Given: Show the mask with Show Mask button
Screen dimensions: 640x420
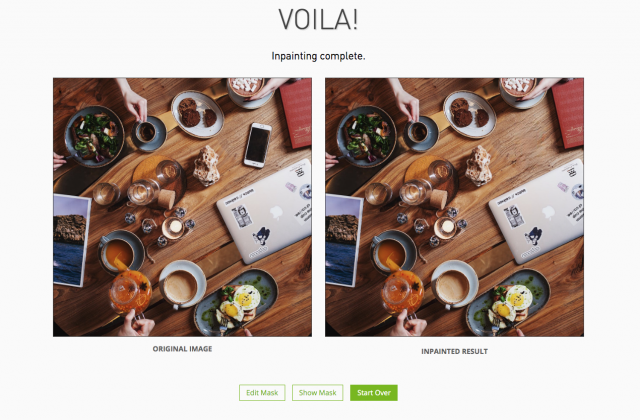Looking at the screenshot, I should click(x=318, y=393).
